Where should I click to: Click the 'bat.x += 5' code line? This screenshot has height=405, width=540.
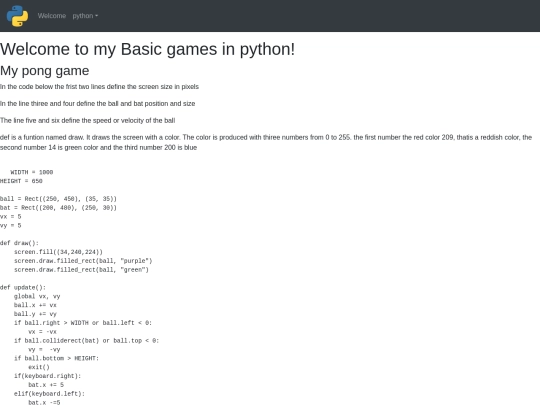click(46, 385)
